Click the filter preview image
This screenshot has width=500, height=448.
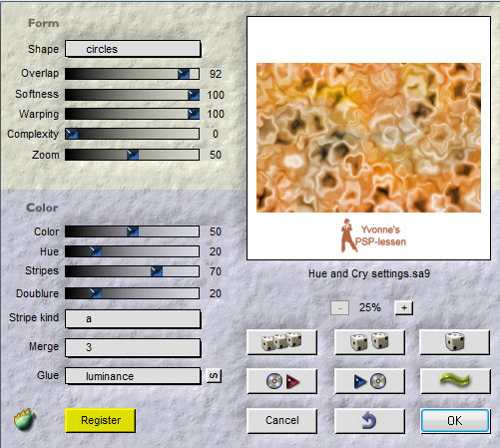pyautogui.click(x=368, y=138)
